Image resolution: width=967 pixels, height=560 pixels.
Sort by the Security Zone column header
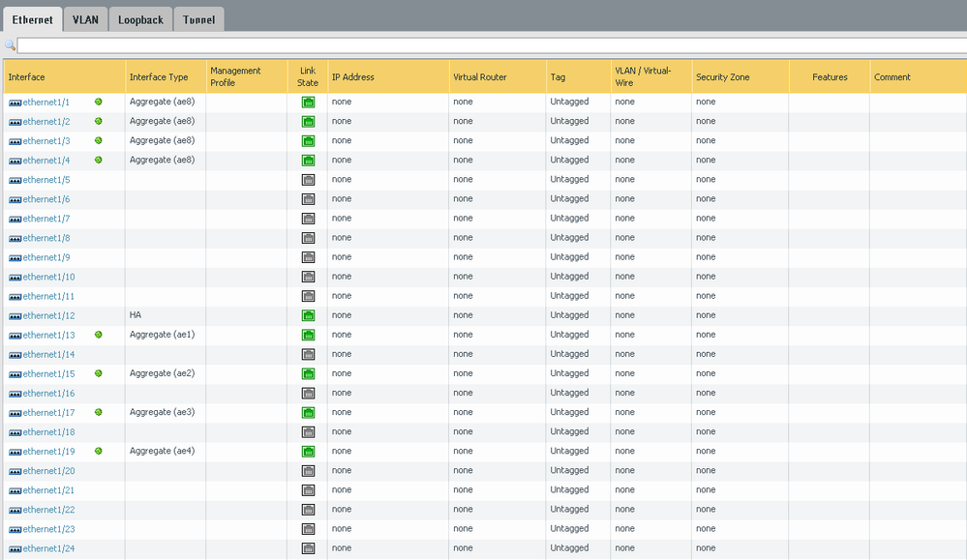(x=722, y=77)
